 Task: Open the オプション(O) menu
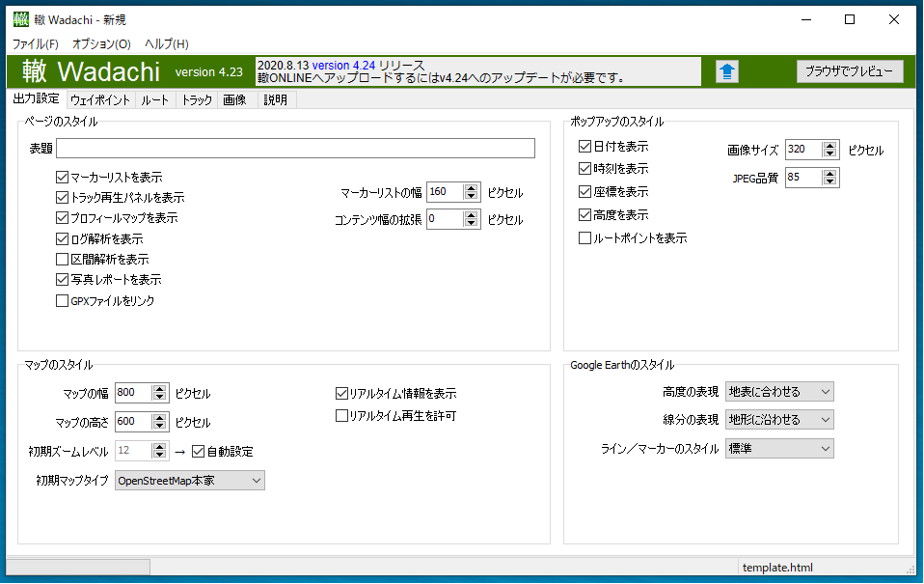(x=101, y=44)
